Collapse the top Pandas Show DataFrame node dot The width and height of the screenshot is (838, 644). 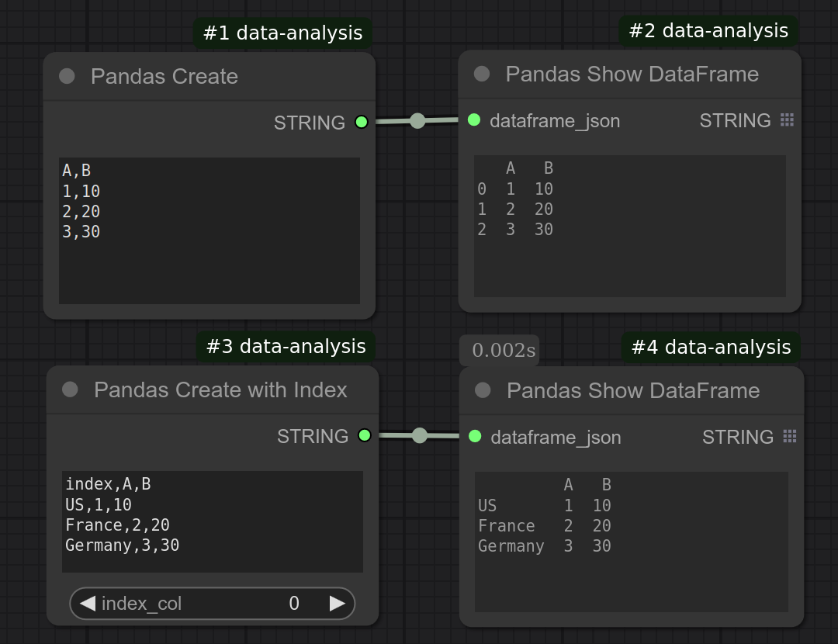(482, 74)
